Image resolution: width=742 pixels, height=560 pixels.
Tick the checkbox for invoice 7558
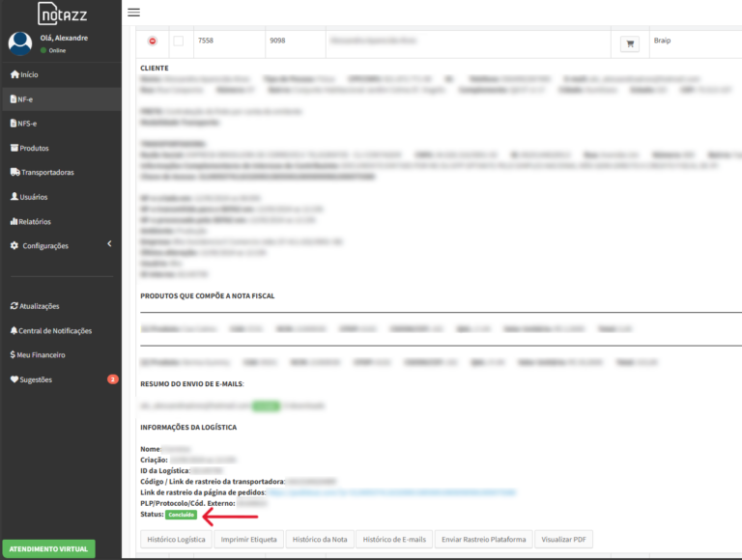tap(178, 41)
